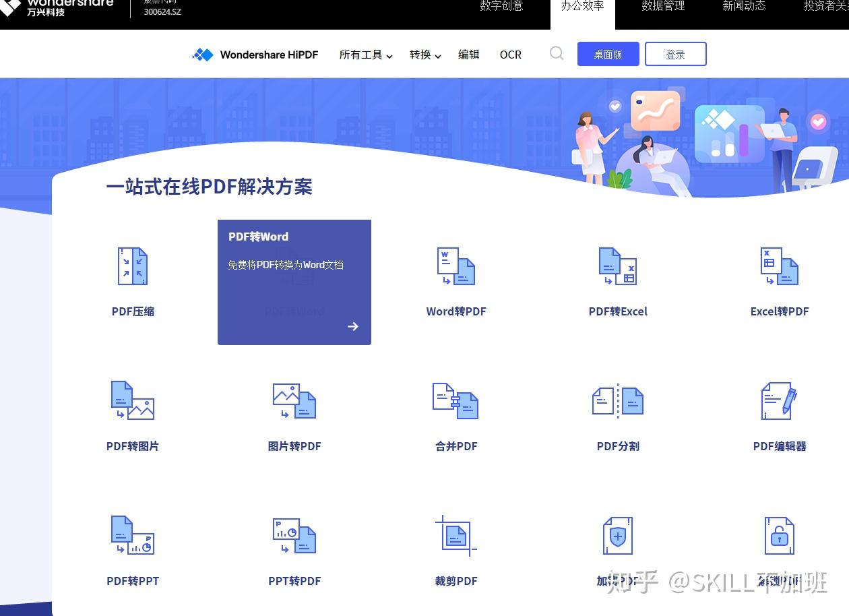The width and height of the screenshot is (849, 616).
Task: Click the PDF压缩 text label
Action: (133, 311)
